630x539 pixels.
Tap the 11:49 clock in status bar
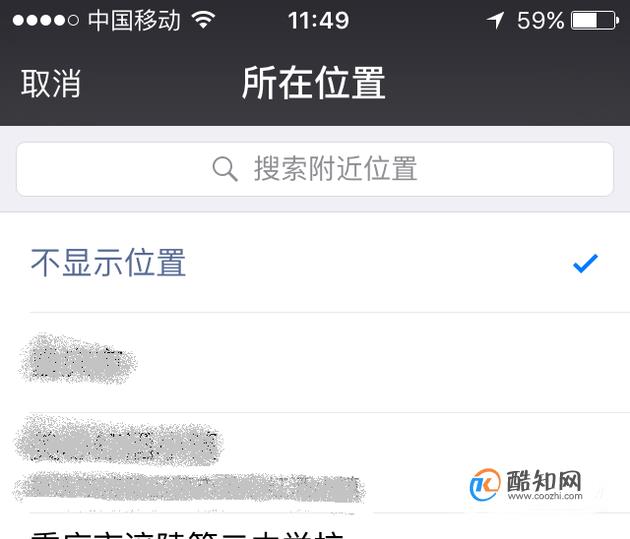pos(318,20)
